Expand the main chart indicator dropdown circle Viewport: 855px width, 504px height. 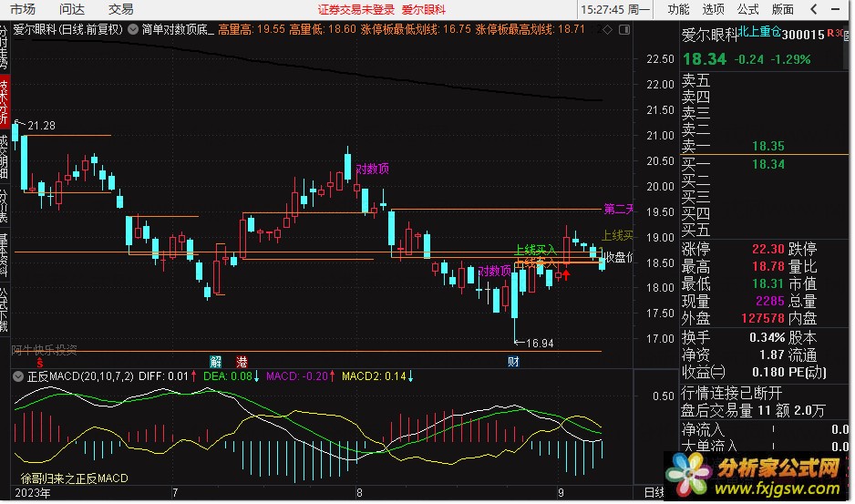[x=133, y=29]
